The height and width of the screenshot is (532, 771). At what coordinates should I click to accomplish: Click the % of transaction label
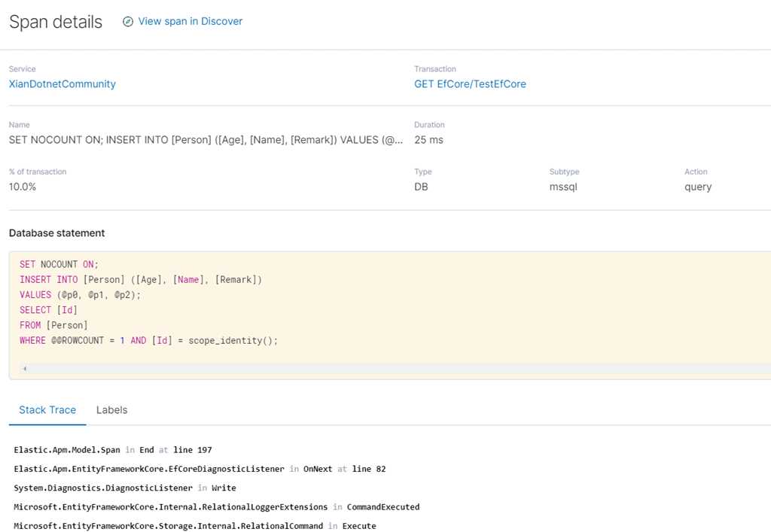tap(38, 172)
